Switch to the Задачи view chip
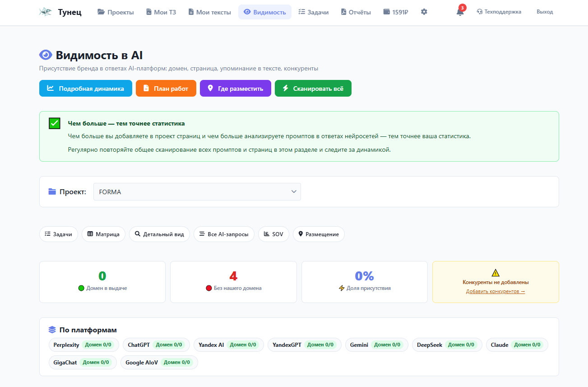The image size is (588, 387). [59, 234]
